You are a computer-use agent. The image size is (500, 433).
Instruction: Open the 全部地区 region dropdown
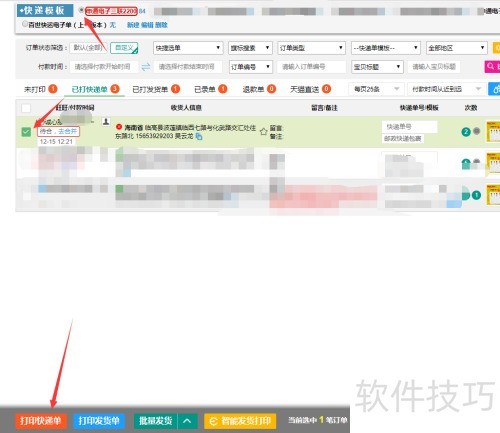point(456,48)
